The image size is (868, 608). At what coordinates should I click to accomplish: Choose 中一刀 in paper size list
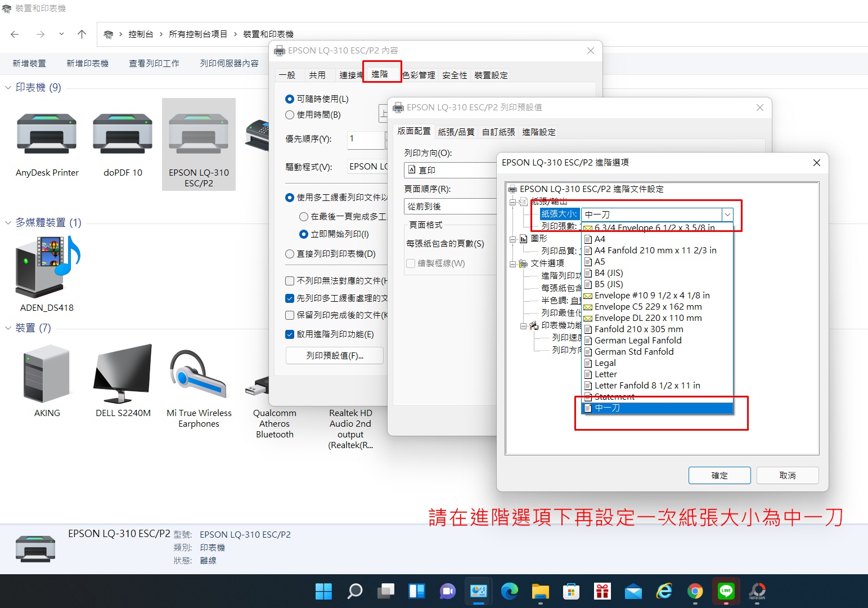click(657, 408)
